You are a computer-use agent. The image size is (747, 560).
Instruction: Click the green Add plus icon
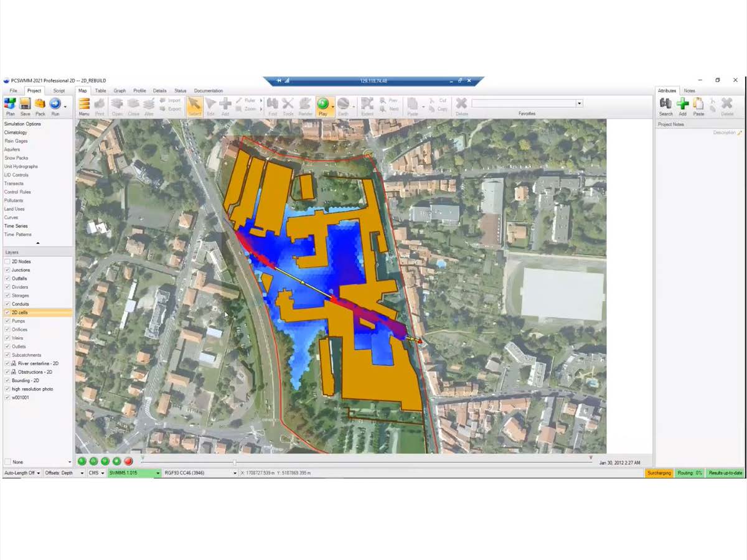point(682,105)
